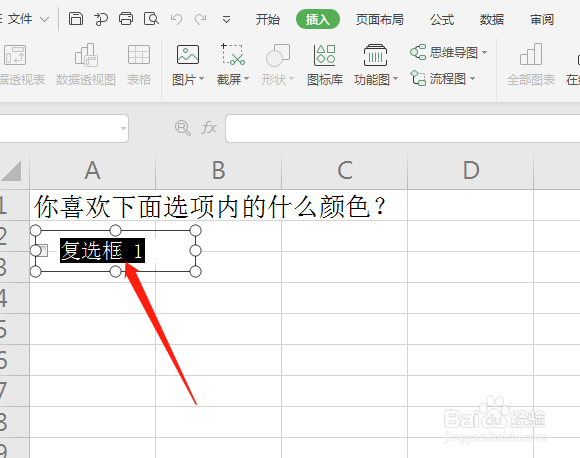Select the 插入 tab
The image size is (580, 458).
(x=318, y=19)
